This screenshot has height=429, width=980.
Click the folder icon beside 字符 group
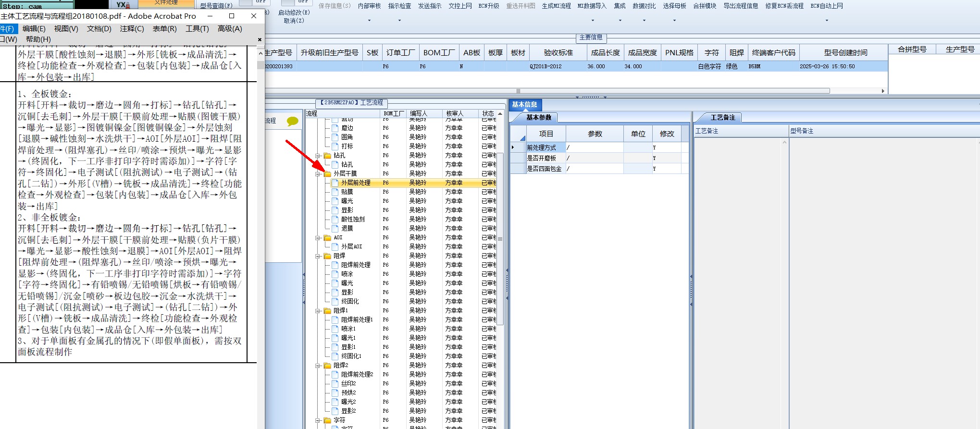pyautogui.click(x=327, y=420)
